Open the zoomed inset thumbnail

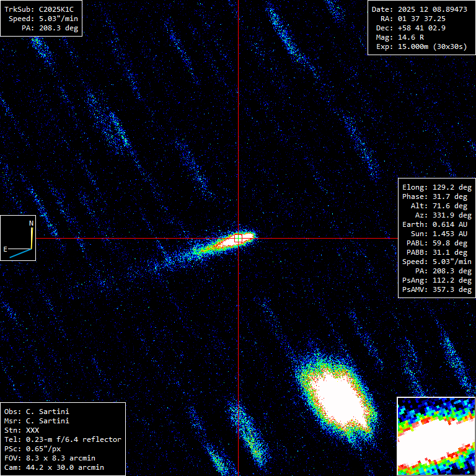click(x=436, y=436)
